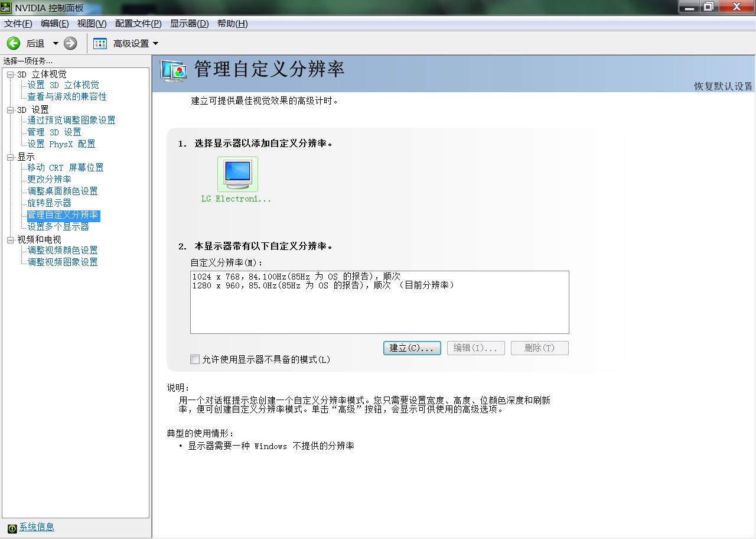This screenshot has height=539, width=756.
Task: Collapse the 3D 设置 tree node
Action: [x=10, y=110]
